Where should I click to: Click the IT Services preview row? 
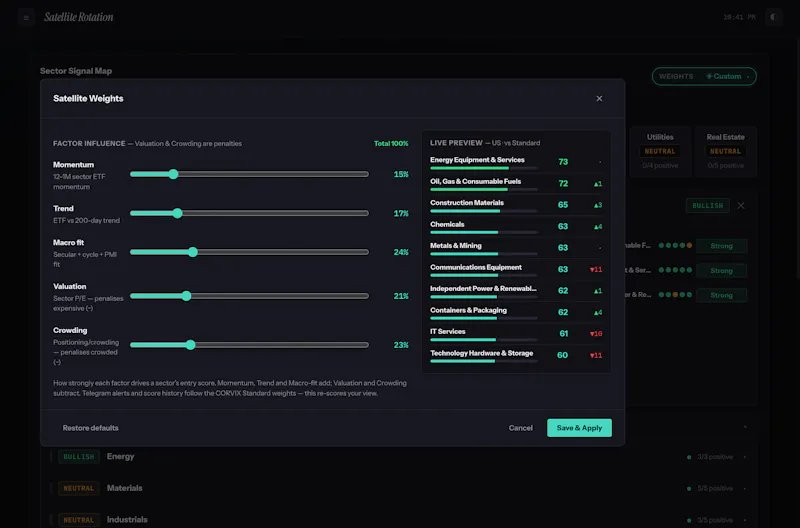(516, 334)
